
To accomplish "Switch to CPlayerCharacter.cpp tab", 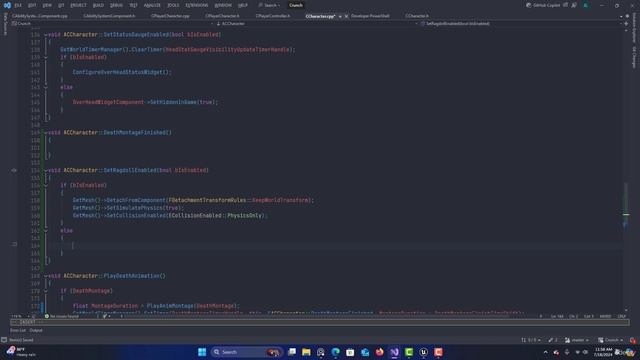I will pyautogui.click(x=170, y=16).
